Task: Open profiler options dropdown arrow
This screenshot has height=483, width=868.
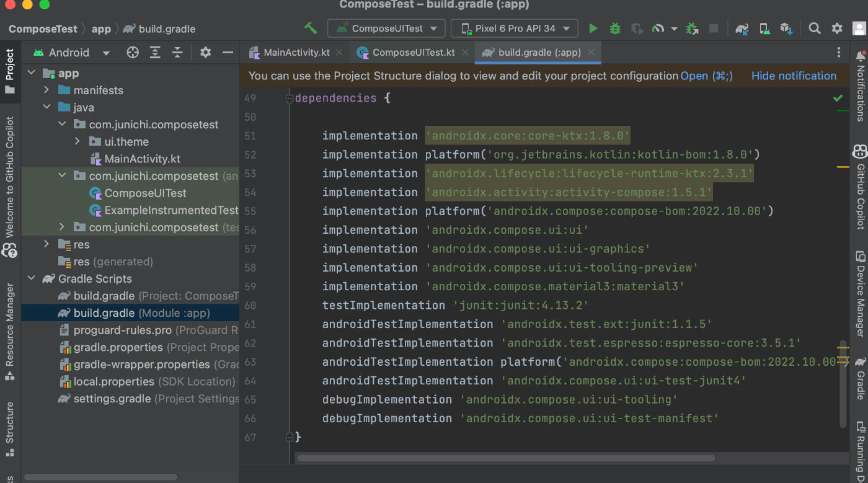Action: click(674, 29)
